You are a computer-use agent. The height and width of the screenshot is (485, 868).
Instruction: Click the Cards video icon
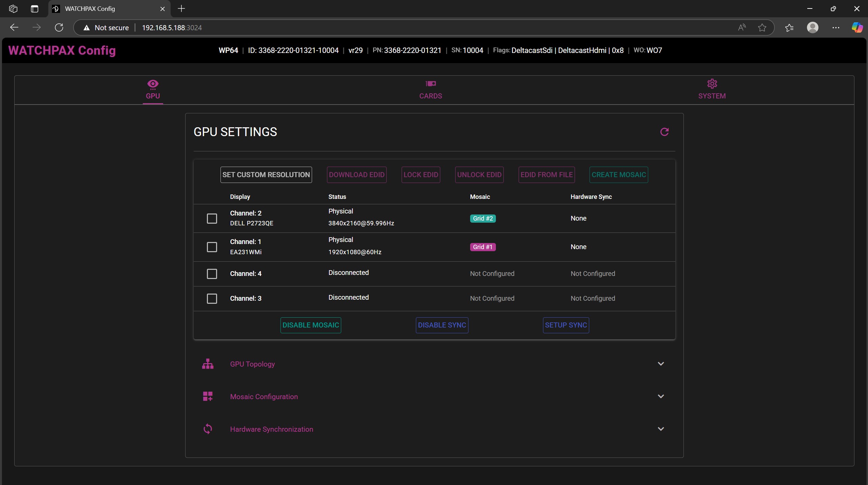(x=430, y=84)
